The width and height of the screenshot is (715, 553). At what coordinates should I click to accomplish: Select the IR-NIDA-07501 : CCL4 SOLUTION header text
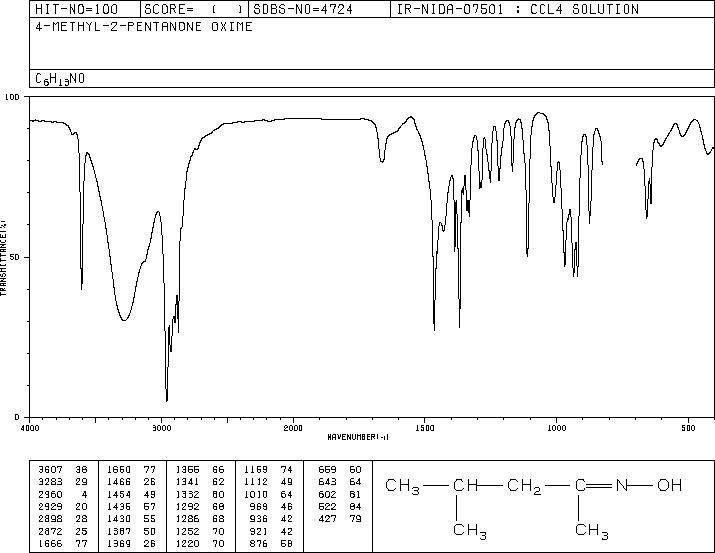click(x=518, y=9)
